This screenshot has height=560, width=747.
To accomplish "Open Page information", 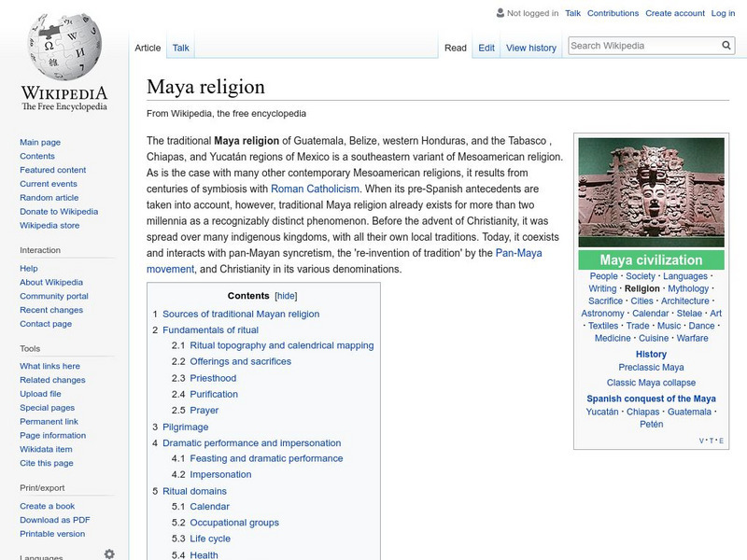I will coord(53,435).
